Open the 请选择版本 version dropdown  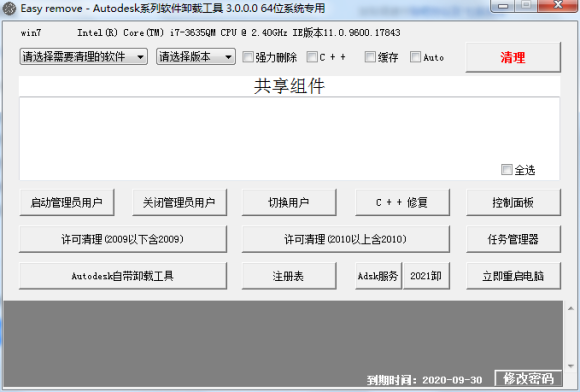coord(196,57)
